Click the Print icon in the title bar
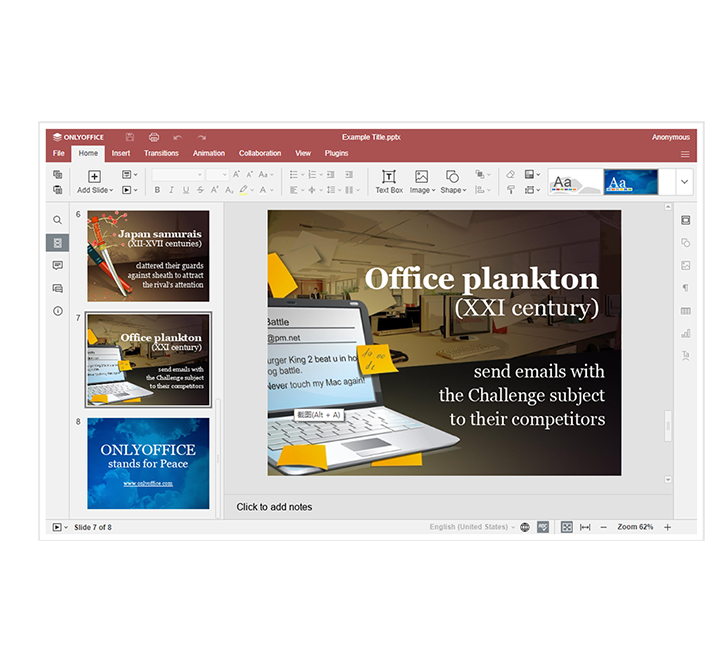 point(154,137)
